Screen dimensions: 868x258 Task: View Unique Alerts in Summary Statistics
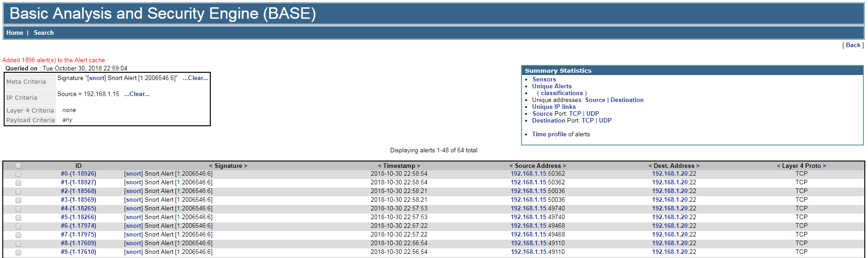552,86
